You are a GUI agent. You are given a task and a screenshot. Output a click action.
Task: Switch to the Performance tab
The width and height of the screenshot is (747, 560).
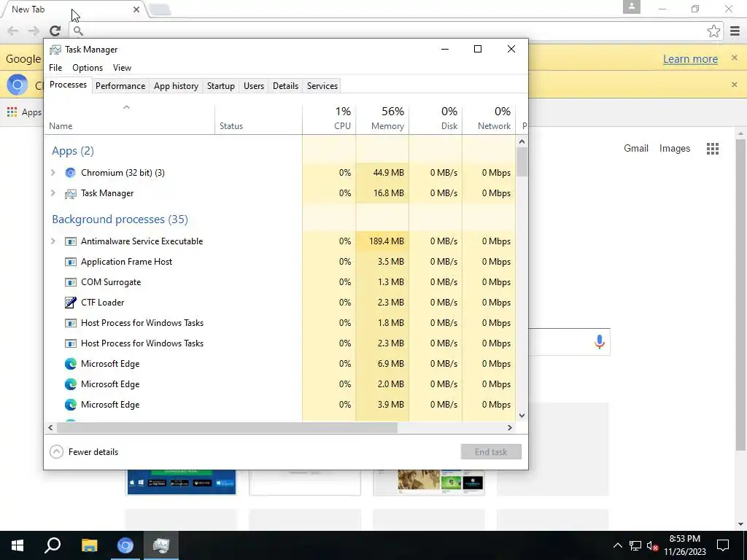click(x=120, y=86)
